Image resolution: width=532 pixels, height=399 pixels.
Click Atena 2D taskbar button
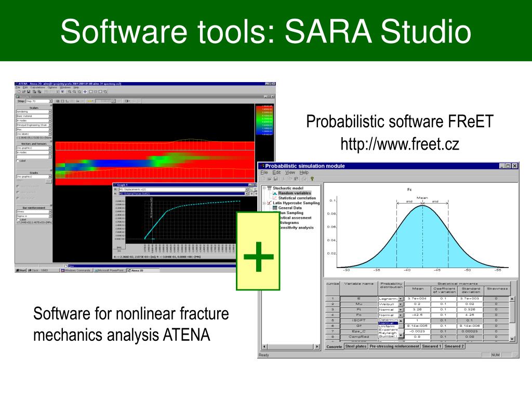coord(143,270)
